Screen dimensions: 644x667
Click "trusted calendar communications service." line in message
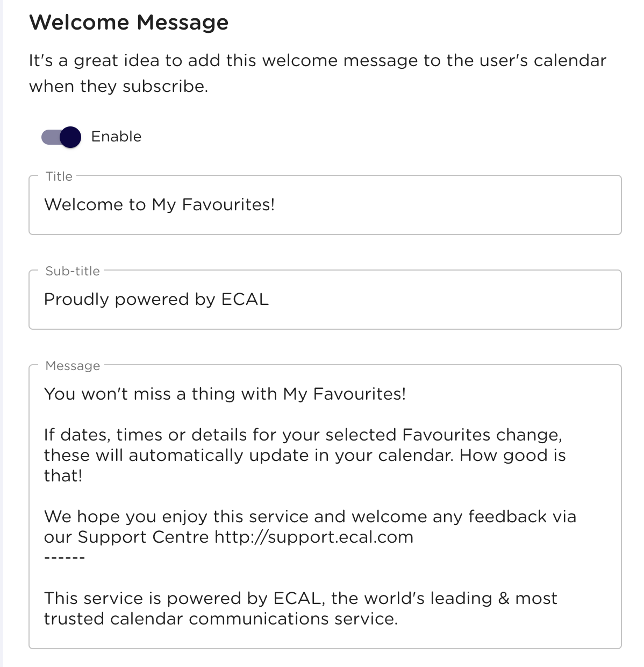220,619
